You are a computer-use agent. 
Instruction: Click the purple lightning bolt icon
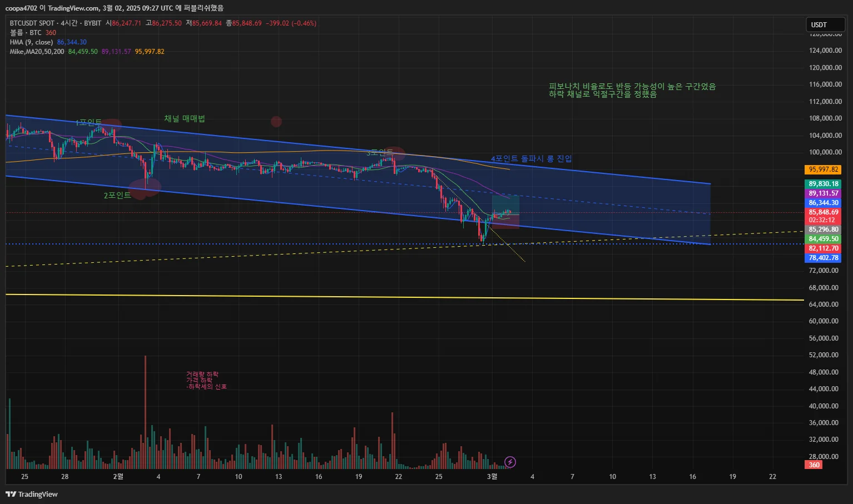click(510, 462)
